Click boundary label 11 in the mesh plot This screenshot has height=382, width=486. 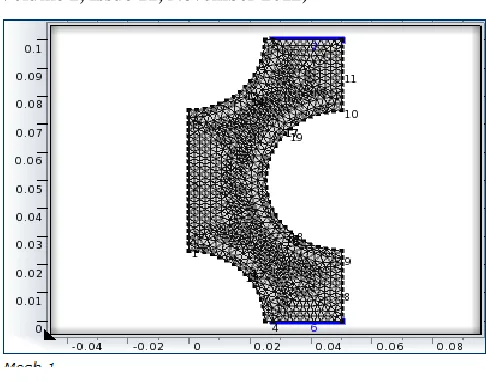click(350, 79)
